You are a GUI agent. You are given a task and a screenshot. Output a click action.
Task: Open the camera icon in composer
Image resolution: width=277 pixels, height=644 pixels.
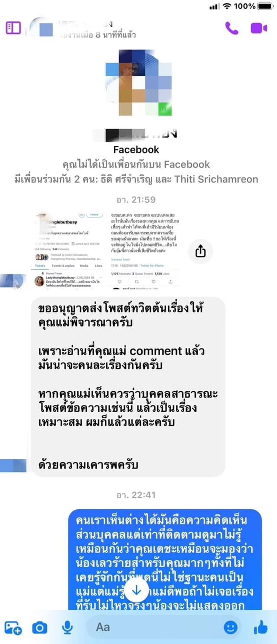pos(40,628)
